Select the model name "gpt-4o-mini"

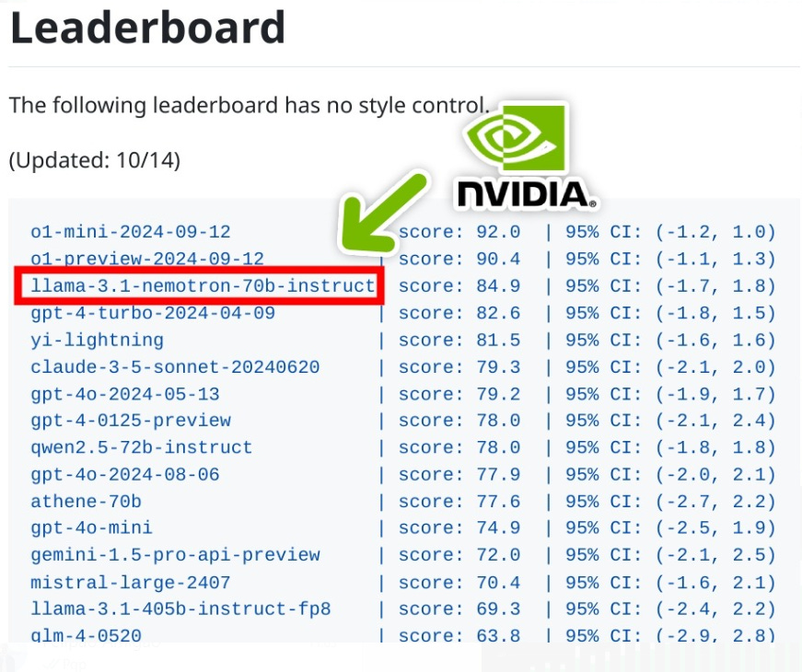pos(91,527)
